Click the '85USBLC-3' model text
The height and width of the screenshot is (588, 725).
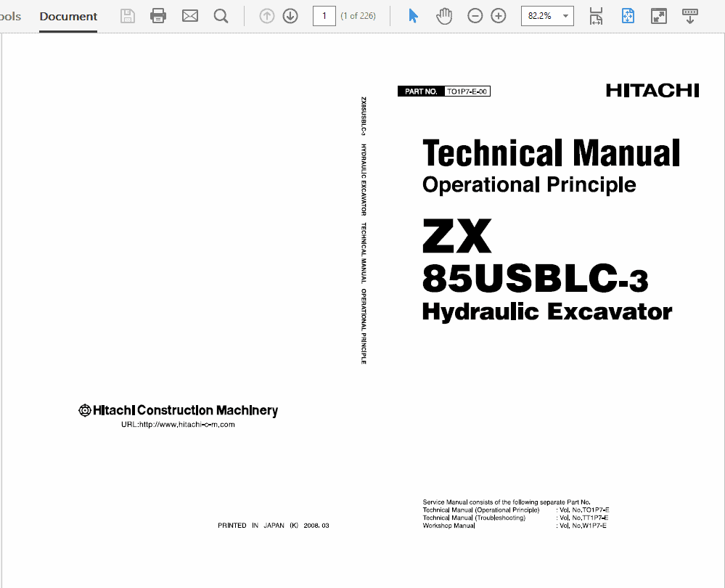point(536,277)
